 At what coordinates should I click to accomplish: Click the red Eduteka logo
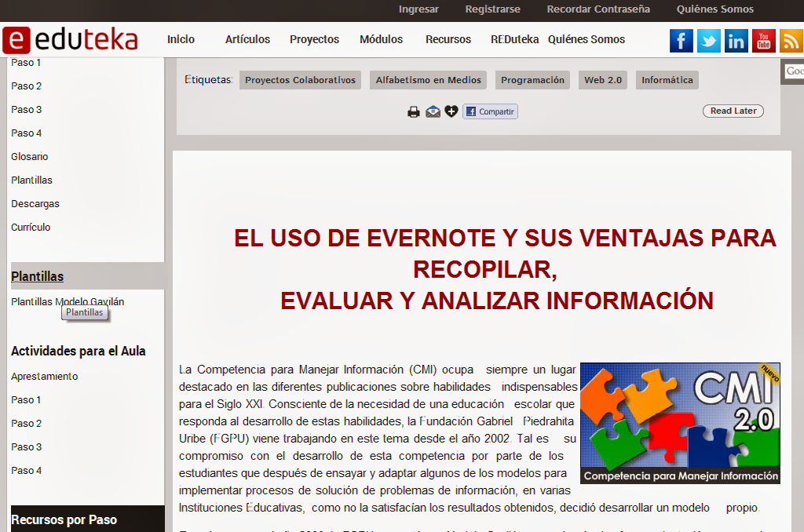tap(71, 39)
